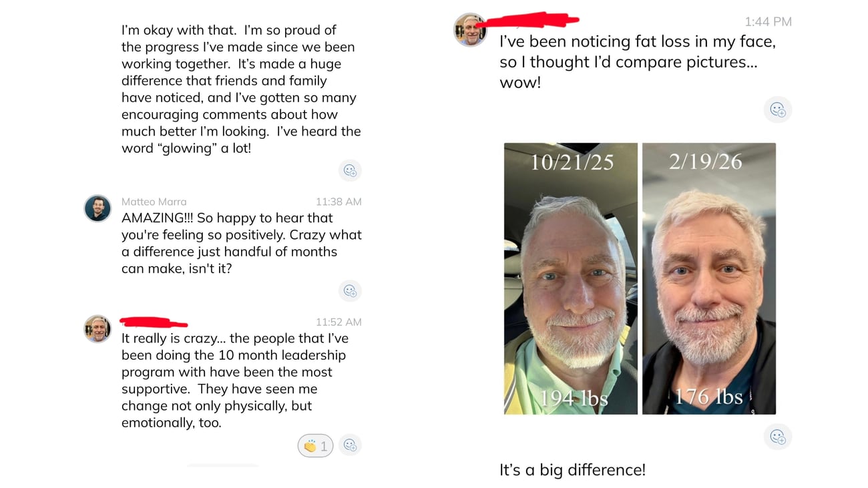Click add-reaction icon beside the clap reaction
Viewport: 868px width, 488px height.
[350, 445]
